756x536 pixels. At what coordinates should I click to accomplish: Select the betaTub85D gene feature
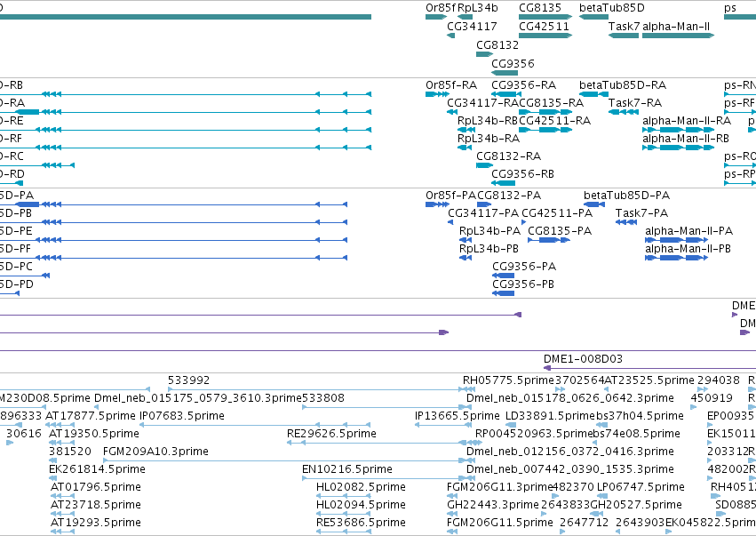point(593,17)
